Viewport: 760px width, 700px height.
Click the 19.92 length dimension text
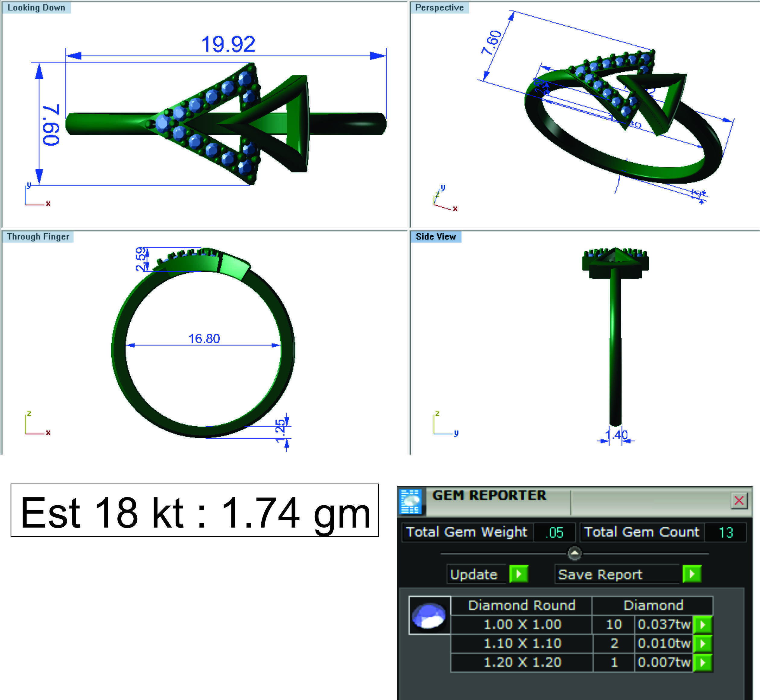(x=228, y=44)
